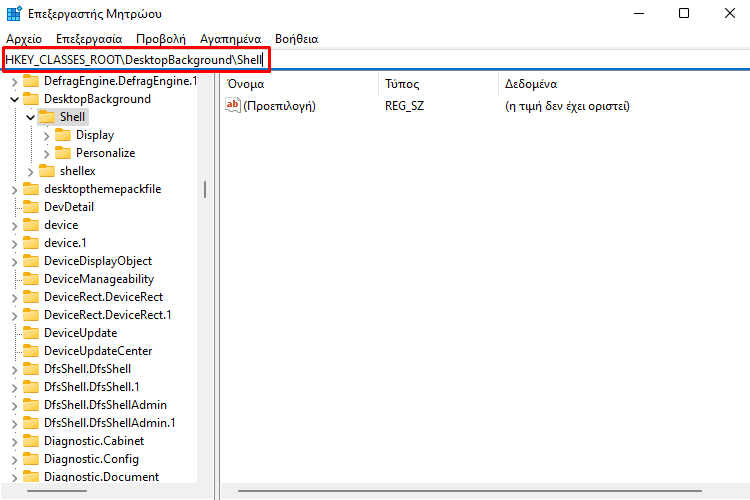750x500 pixels.
Task: Expand the shellex key
Action: click(x=31, y=172)
